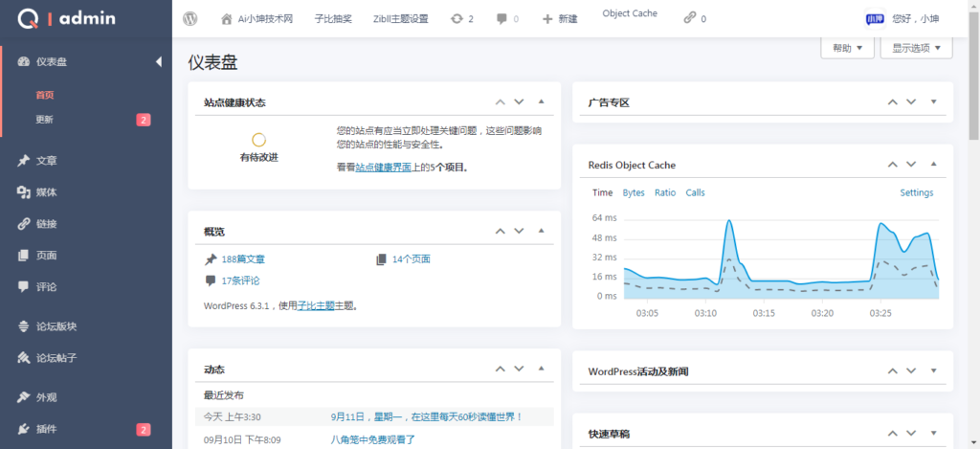Move 动态 panel down
Viewport: 980px width, 449px height.
tap(519, 369)
